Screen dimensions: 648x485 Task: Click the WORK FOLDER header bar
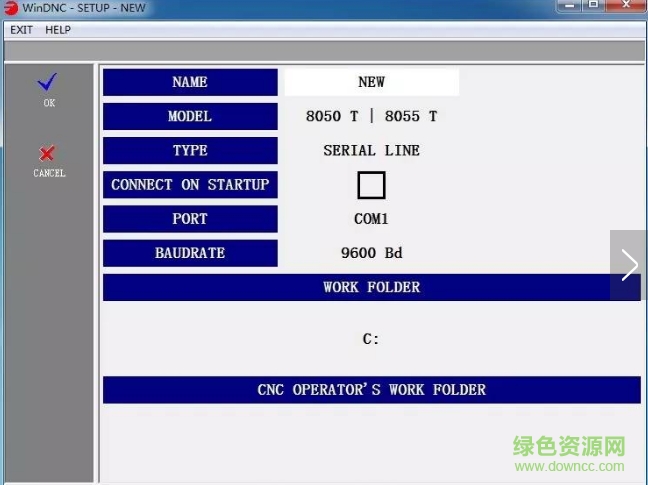372,287
